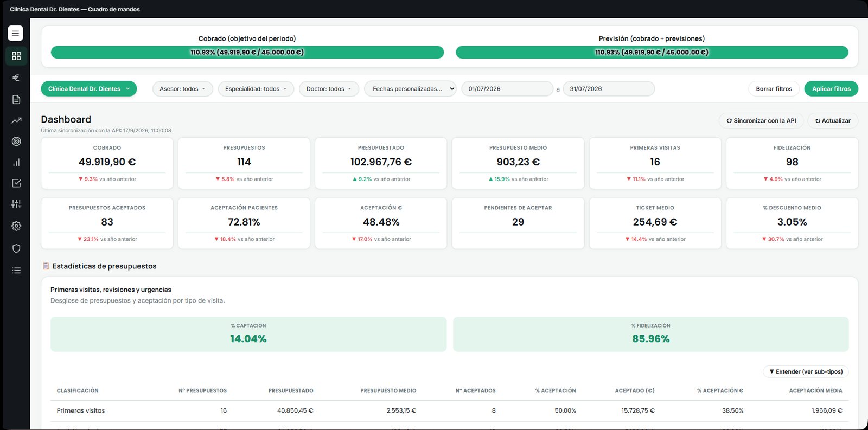Click the Cobrado objective progress bar
Screen dimensions: 868x430
tap(247, 52)
